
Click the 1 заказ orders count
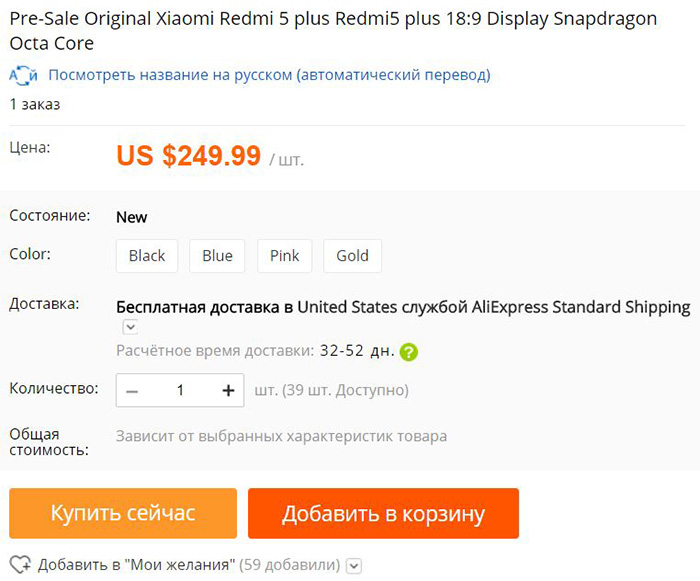(35, 103)
